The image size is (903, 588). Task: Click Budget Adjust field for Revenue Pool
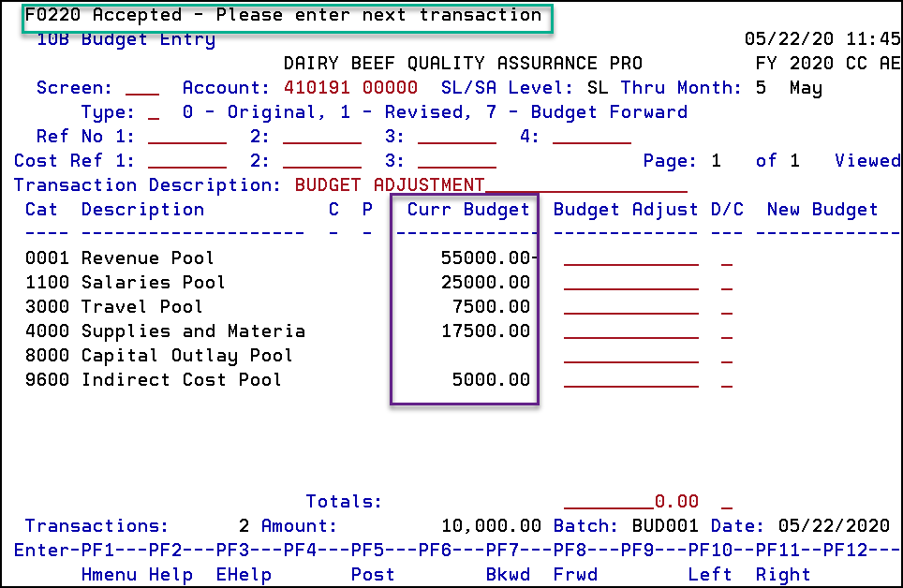point(630,258)
